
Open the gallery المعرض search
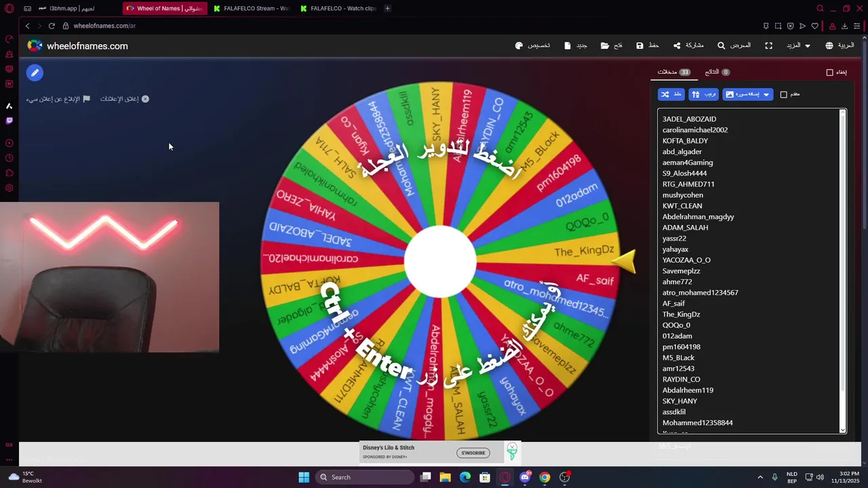point(734,45)
